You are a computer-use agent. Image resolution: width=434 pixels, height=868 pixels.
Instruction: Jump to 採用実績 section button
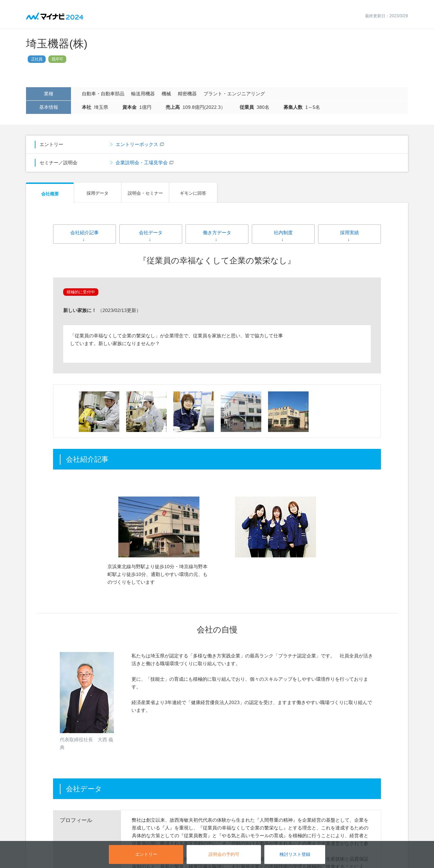coord(349,234)
